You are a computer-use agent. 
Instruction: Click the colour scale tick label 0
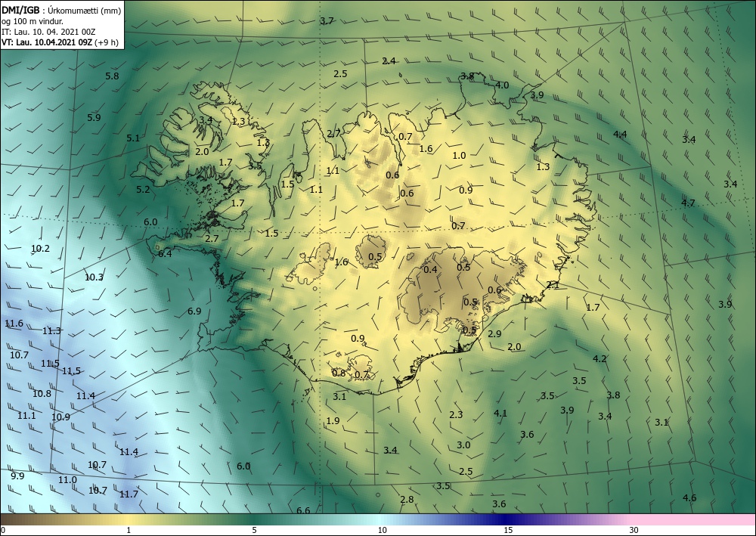[x=3, y=530]
